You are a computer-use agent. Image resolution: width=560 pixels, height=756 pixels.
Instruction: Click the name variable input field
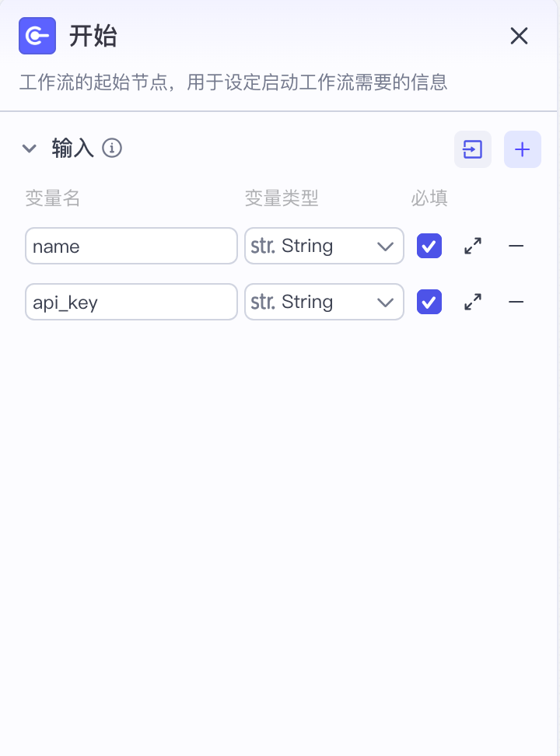point(131,246)
